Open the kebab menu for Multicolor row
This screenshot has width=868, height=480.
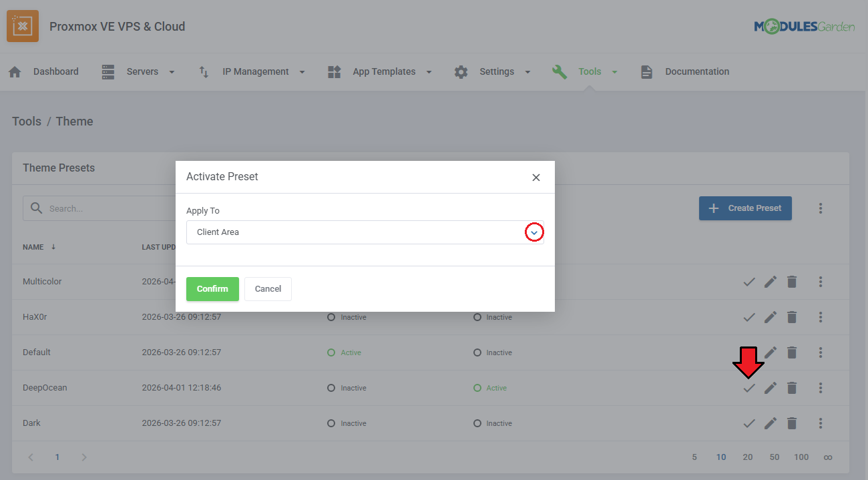click(x=821, y=282)
